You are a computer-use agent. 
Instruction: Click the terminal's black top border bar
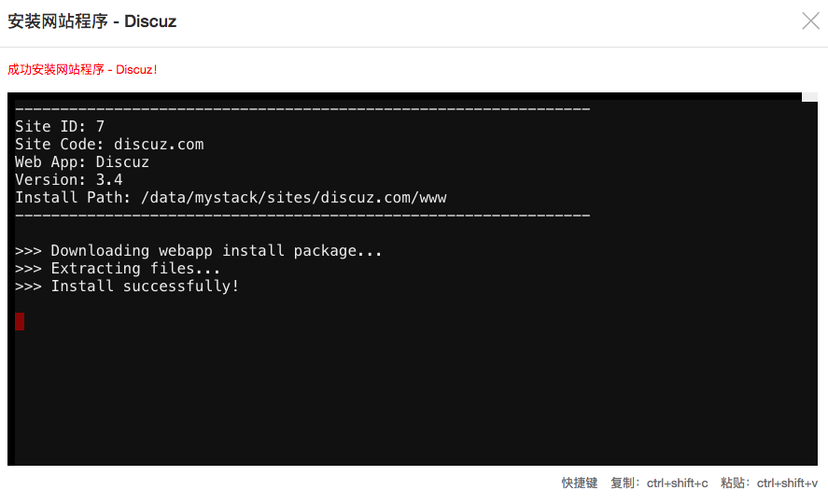coord(401,96)
